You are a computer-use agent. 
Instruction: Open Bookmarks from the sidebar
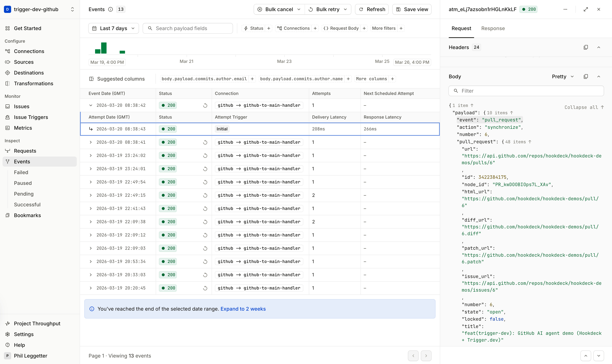click(27, 215)
